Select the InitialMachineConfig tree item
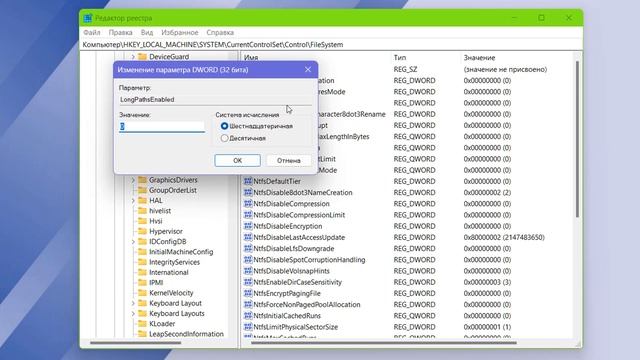Image resolution: width=640 pixels, height=360 pixels. [181, 252]
